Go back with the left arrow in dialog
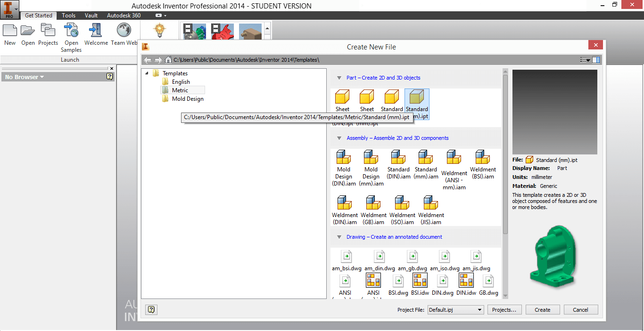Screen dimensions: 644x331 point(148,60)
